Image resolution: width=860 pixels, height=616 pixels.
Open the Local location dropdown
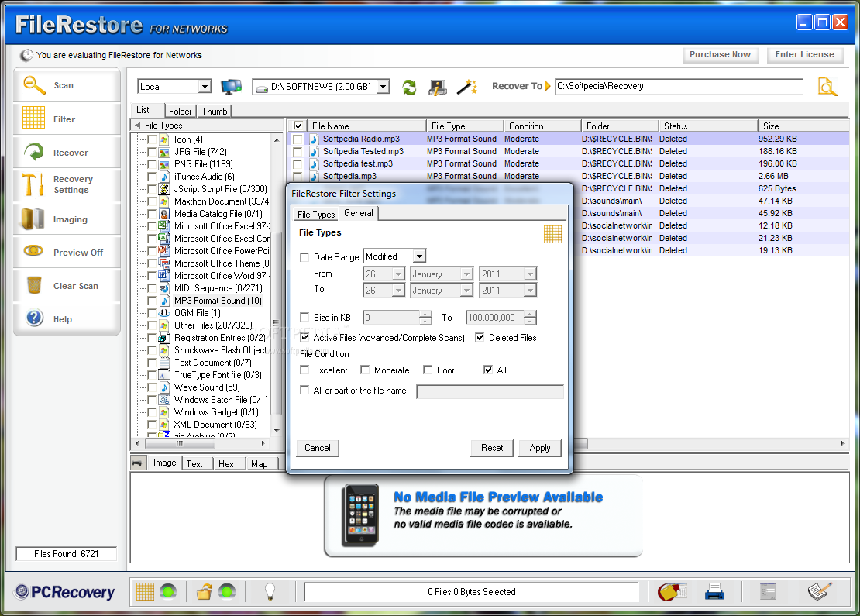(205, 87)
